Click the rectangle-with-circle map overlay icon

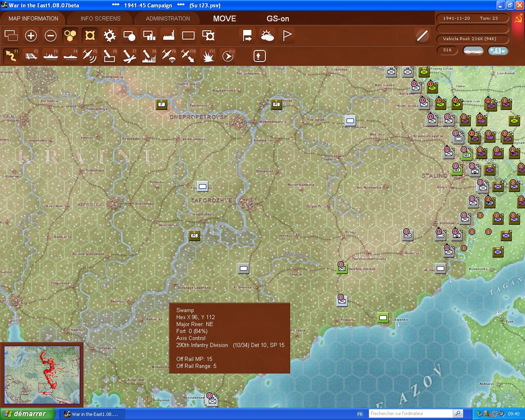(129, 36)
